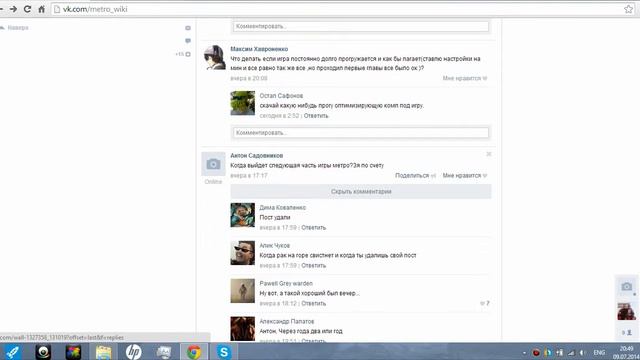Open clock showing 20:49 in tray
Viewport: 640px width, 360px height.
(627, 352)
